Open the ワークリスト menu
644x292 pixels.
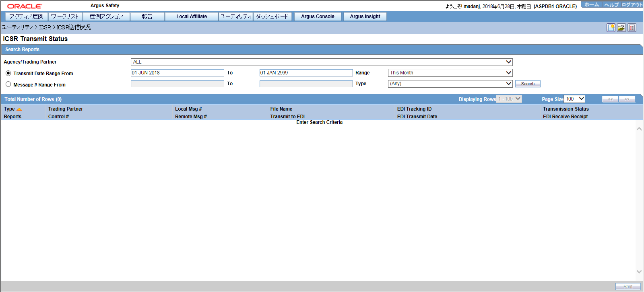pyautogui.click(x=65, y=16)
